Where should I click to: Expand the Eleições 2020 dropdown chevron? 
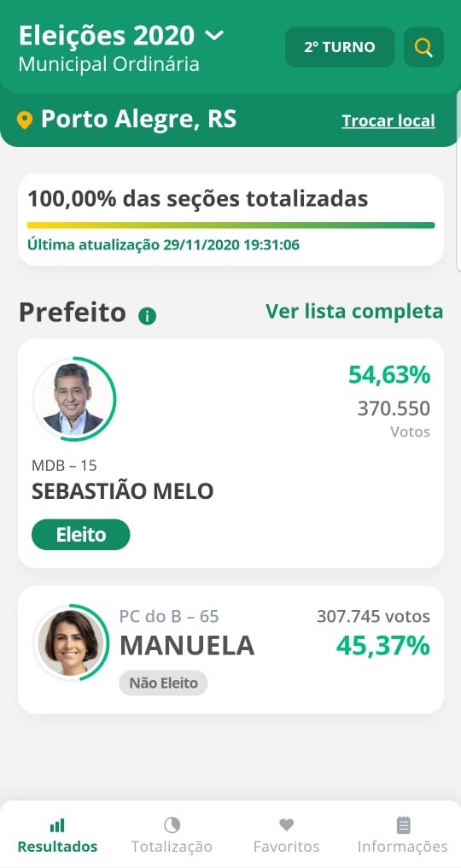click(214, 36)
